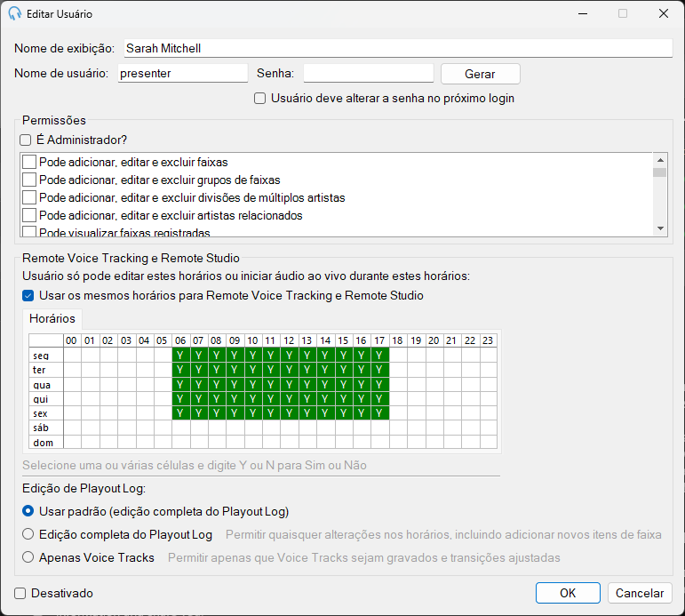685x616 pixels.
Task: Select 'Usar padrão' radio button
Action: coord(28,511)
